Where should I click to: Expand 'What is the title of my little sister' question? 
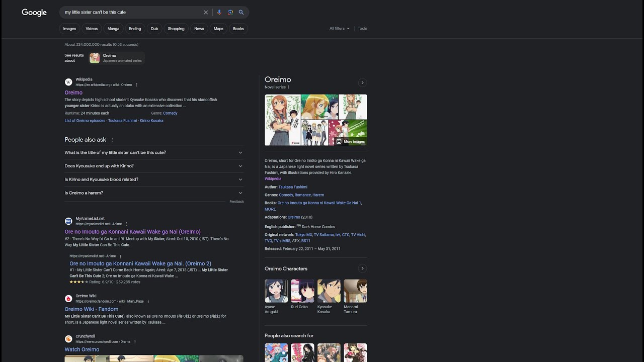click(154, 152)
